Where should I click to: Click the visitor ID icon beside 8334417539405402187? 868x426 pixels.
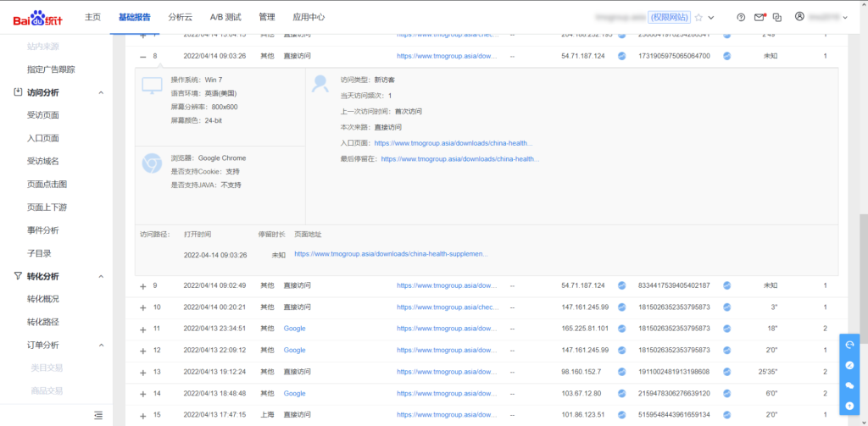(x=726, y=285)
